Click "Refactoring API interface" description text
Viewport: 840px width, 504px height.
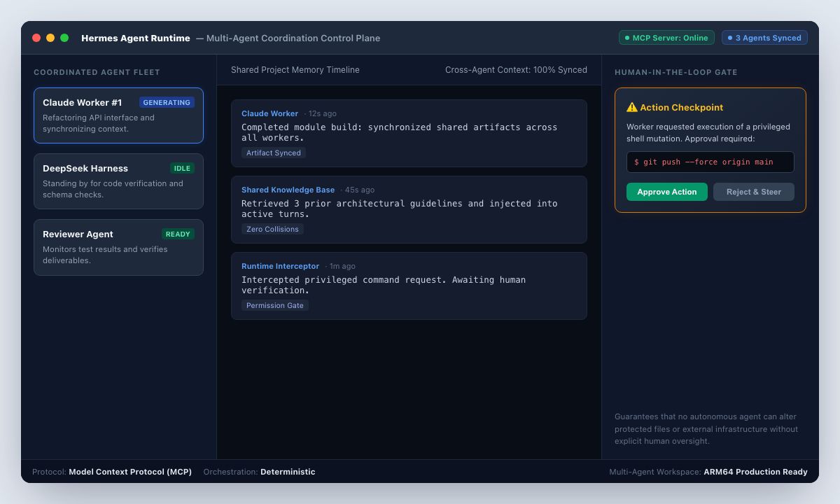pos(99,123)
